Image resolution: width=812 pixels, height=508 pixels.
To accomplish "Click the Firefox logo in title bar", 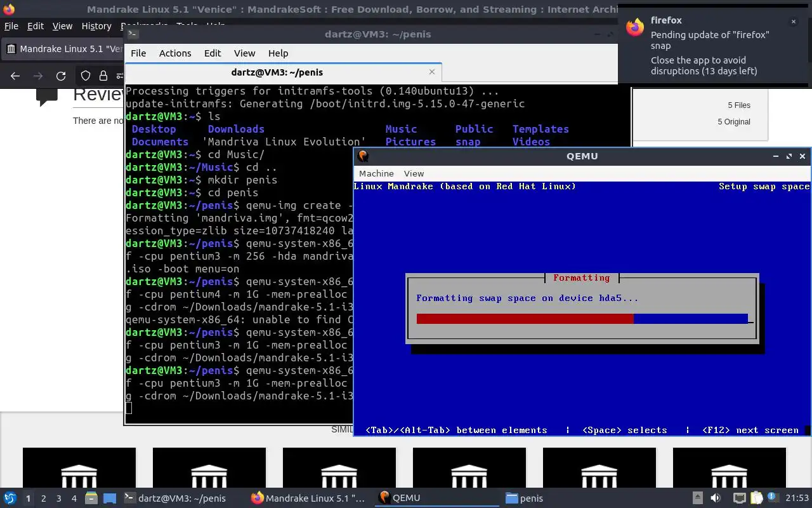I will click(x=8, y=9).
